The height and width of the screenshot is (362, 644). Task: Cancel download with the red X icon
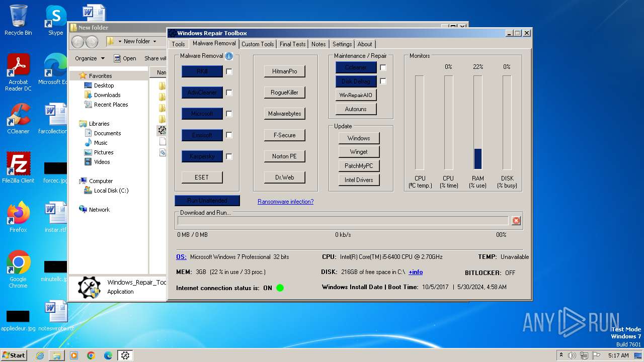click(516, 221)
